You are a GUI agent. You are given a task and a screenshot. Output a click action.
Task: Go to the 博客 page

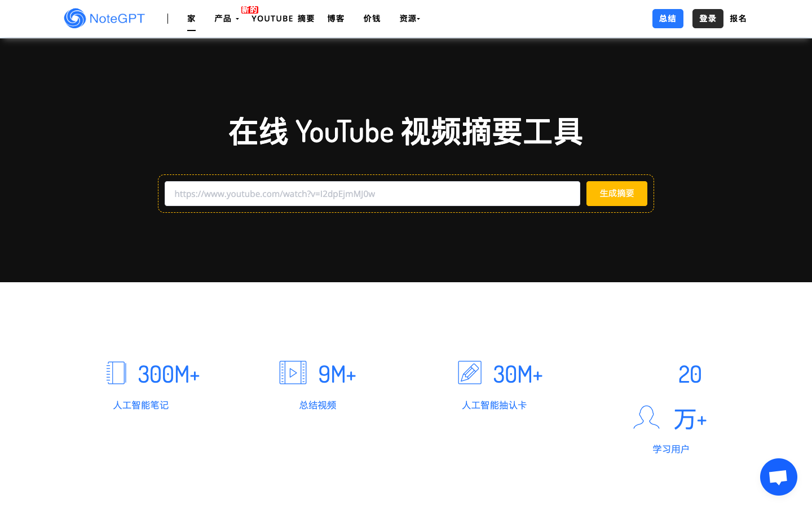[336, 19]
